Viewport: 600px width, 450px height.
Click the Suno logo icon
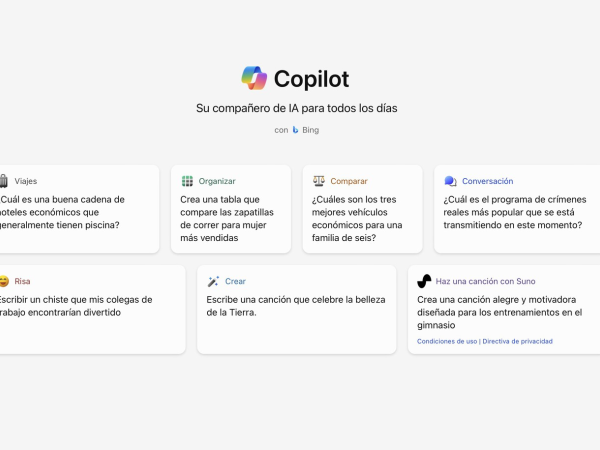point(424,281)
